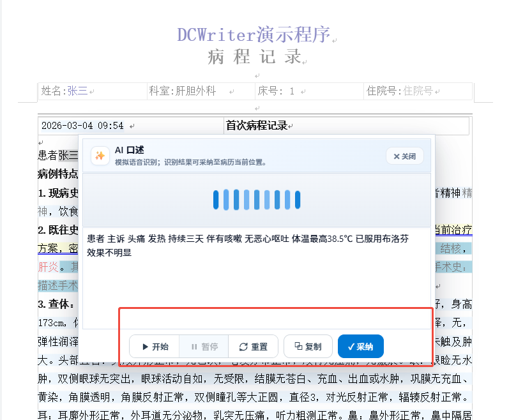Select the patient name field 张三
Viewport: 509px width, 420px height.
point(77,91)
